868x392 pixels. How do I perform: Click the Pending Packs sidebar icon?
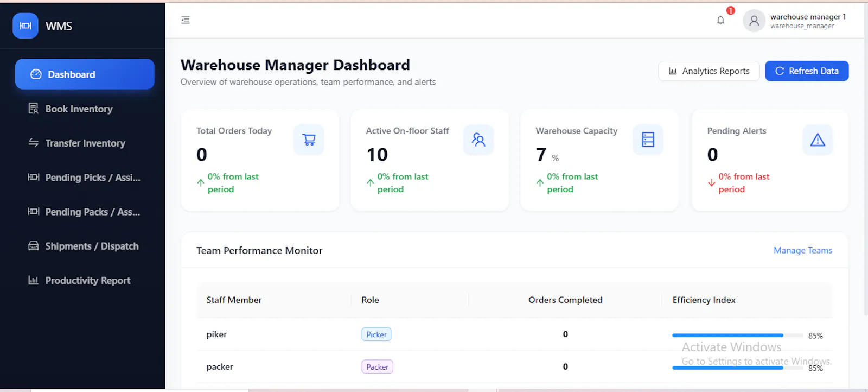[x=33, y=211]
